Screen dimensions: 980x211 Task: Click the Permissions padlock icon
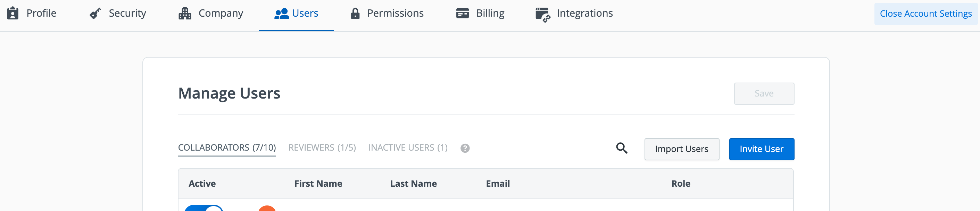tap(355, 13)
